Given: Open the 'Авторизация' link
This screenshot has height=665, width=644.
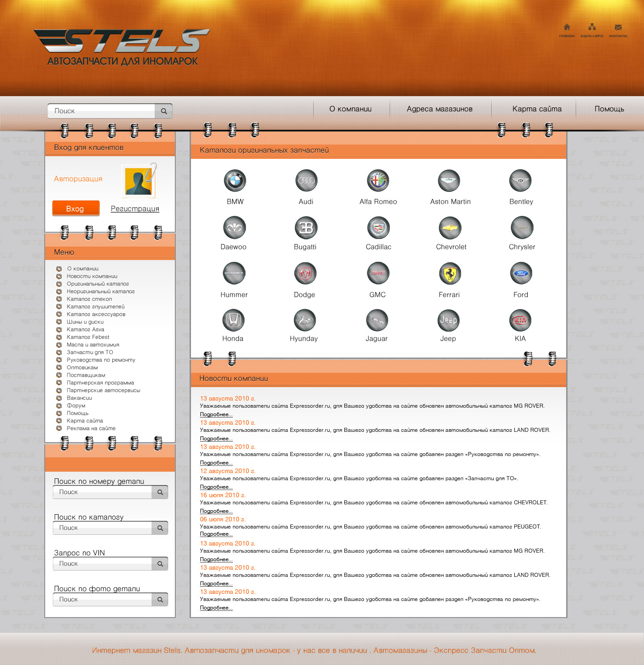Looking at the screenshot, I should [x=78, y=179].
